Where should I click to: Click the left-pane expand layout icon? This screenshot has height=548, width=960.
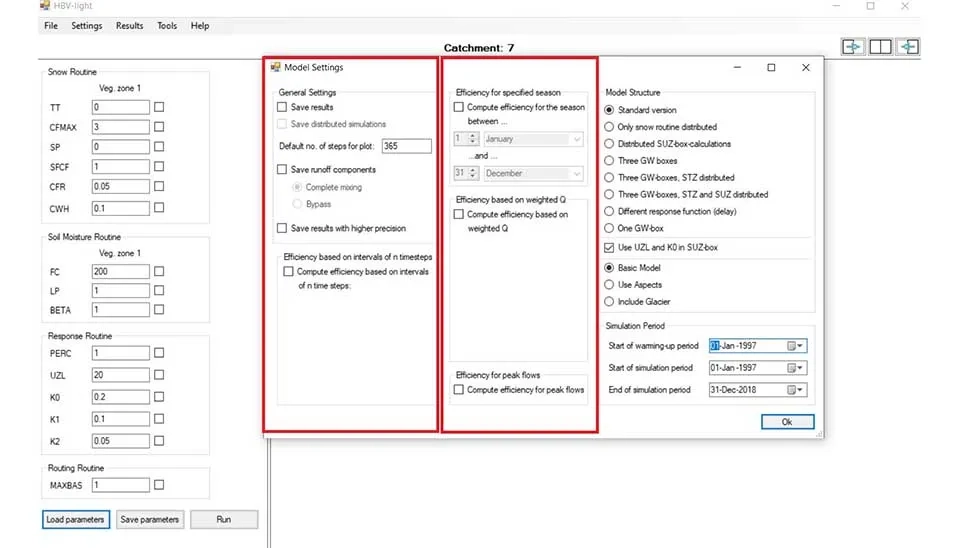[x=853, y=47]
